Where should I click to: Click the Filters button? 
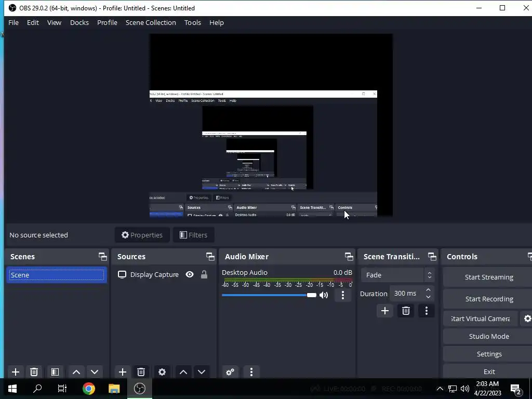point(193,235)
